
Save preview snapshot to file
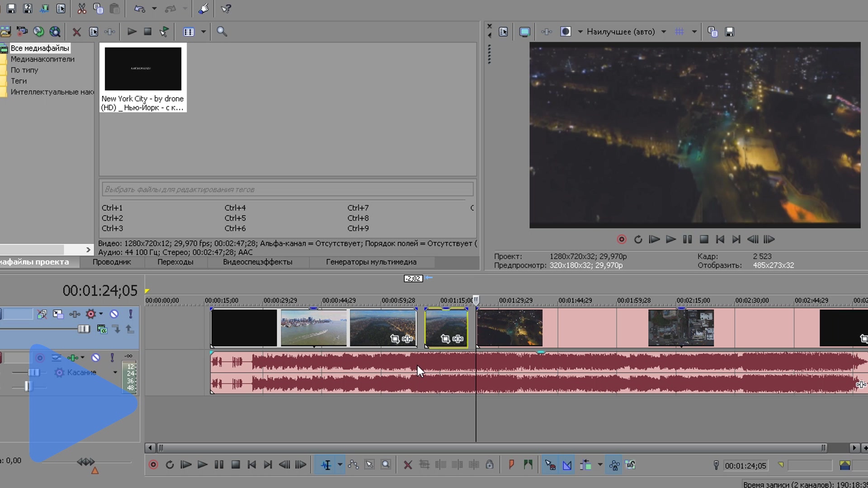coord(730,32)
